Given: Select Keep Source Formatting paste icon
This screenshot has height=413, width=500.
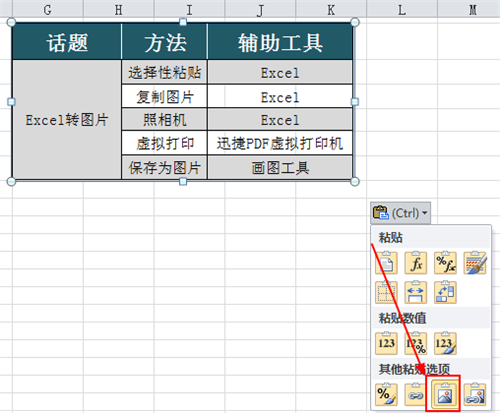Looking at the screenshot, I should pos(475,263).
